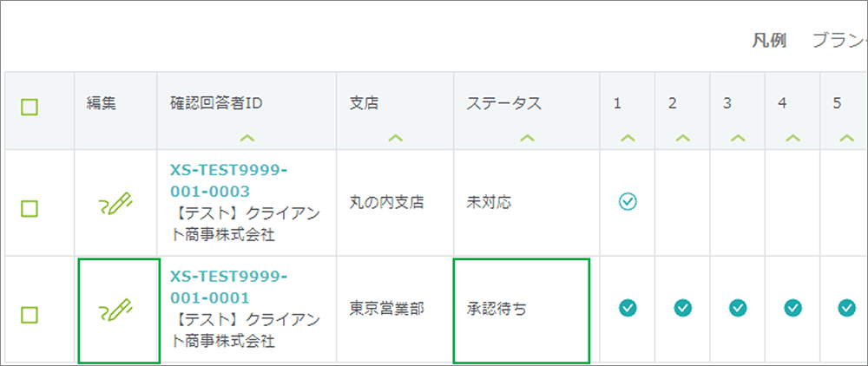Click column 3 check icon in 東京営業部 row
The image size is (868, 366).
(738, 307)
